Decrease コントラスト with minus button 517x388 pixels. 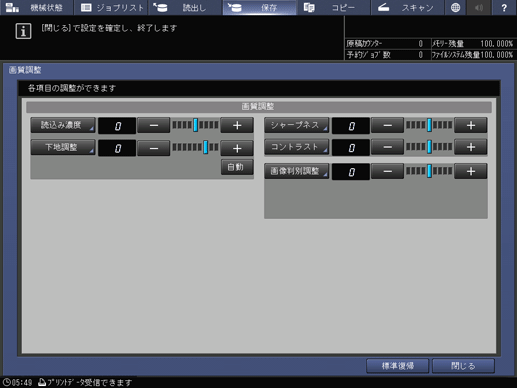pyautogui.click(x=387, y=147)
